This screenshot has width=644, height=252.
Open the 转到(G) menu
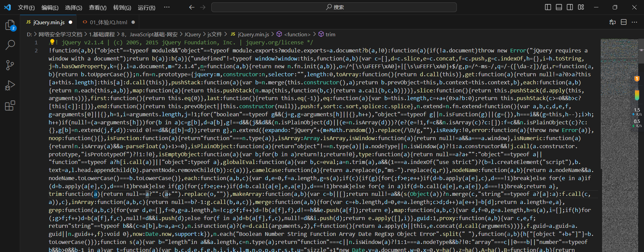tap(122, 7)
